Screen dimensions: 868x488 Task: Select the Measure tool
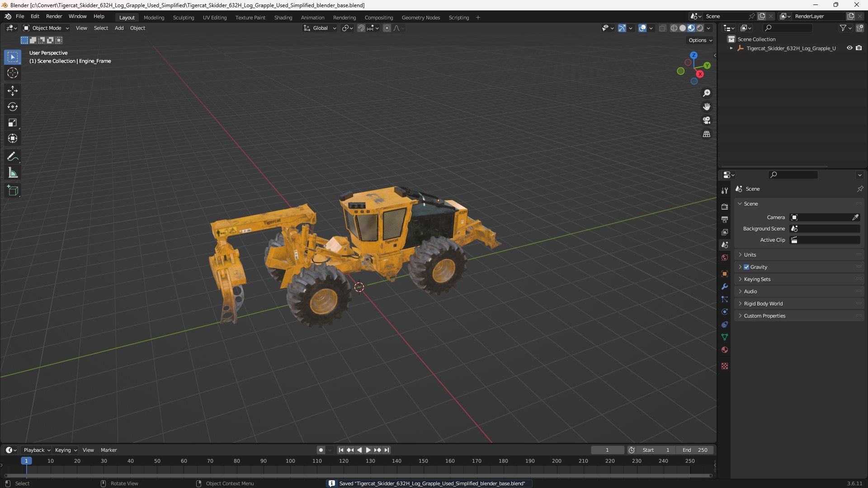13,173
